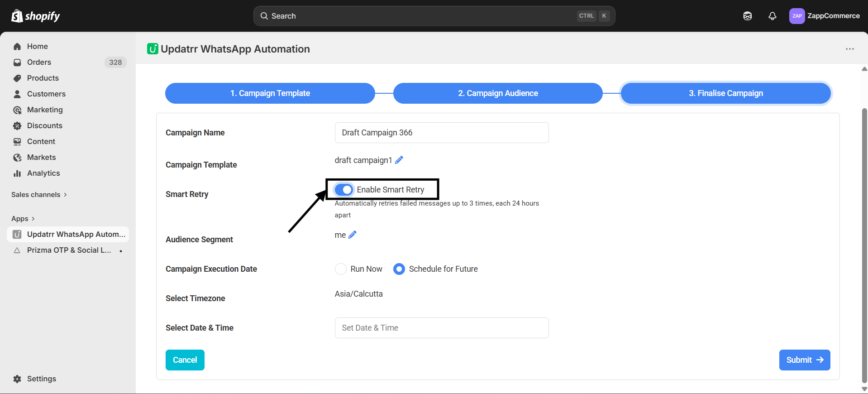The image size is (868, 394).
Task: Open Settings gear in sidebar
Action: [x=17, y=379]
